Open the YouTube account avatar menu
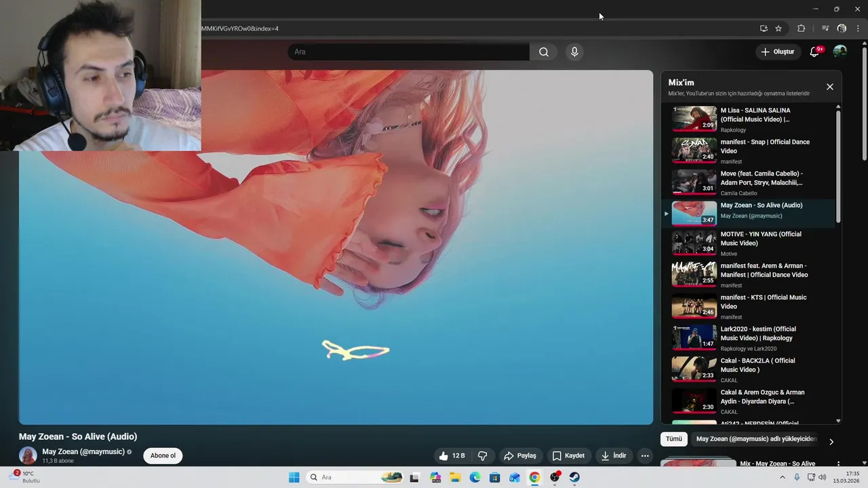 840,52
